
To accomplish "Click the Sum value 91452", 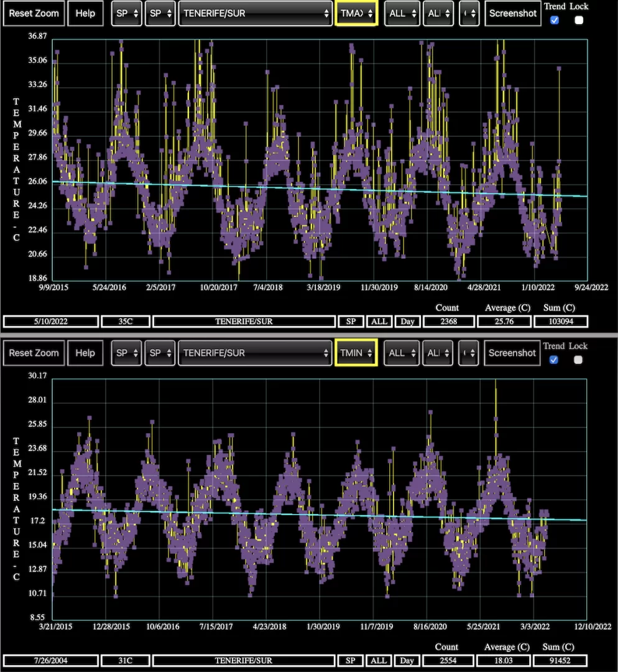I will (x=560, y=660).
